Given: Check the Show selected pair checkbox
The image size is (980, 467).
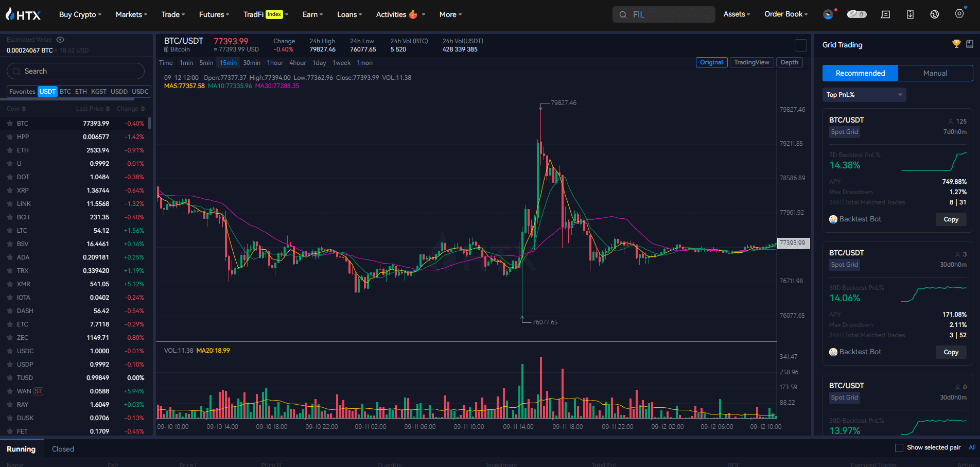Looking at the screenshot, I should tap(899, 448).
